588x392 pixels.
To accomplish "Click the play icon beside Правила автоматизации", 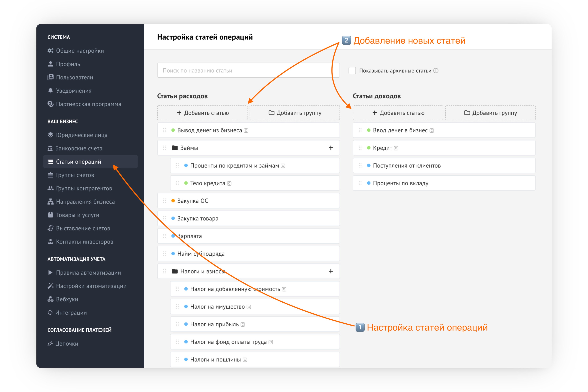I will point(50,273).
